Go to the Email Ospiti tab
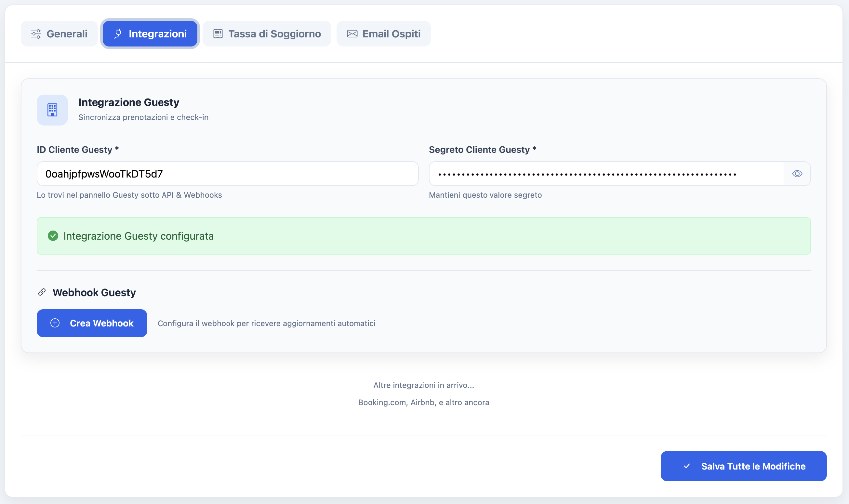849x504 pixels. click(383, 33)
